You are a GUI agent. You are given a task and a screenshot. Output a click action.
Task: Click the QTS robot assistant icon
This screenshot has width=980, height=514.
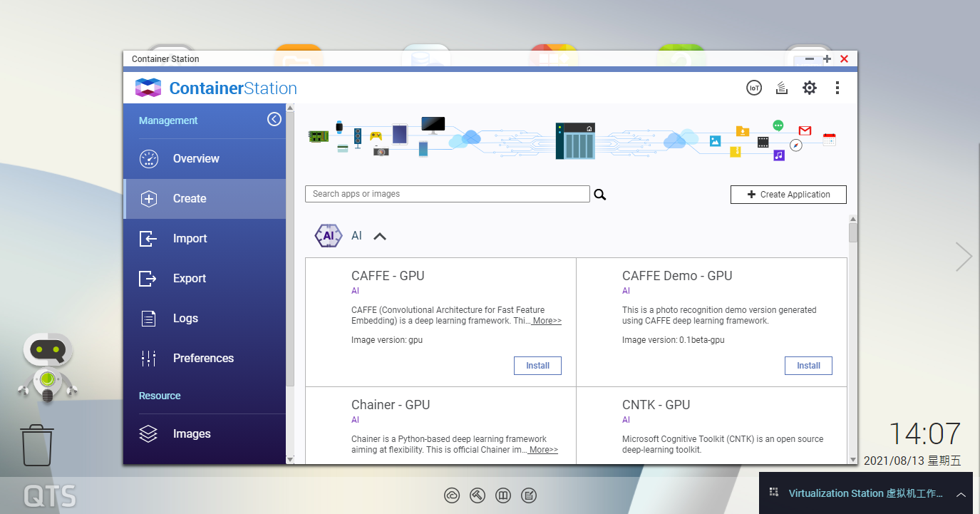(x=47, y=367)
